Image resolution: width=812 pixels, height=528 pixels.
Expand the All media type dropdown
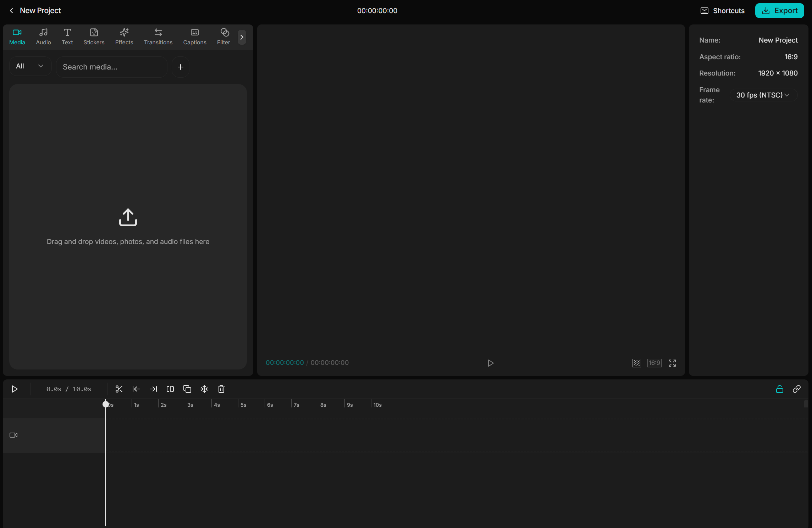pyautogui.click(x=30, y=66)
